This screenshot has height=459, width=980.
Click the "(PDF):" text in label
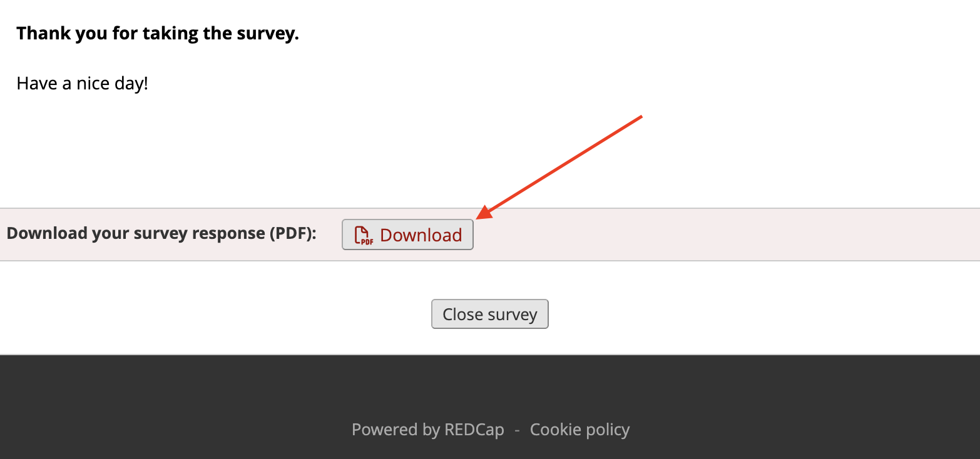pyautogui.click(x=293, y=233)
